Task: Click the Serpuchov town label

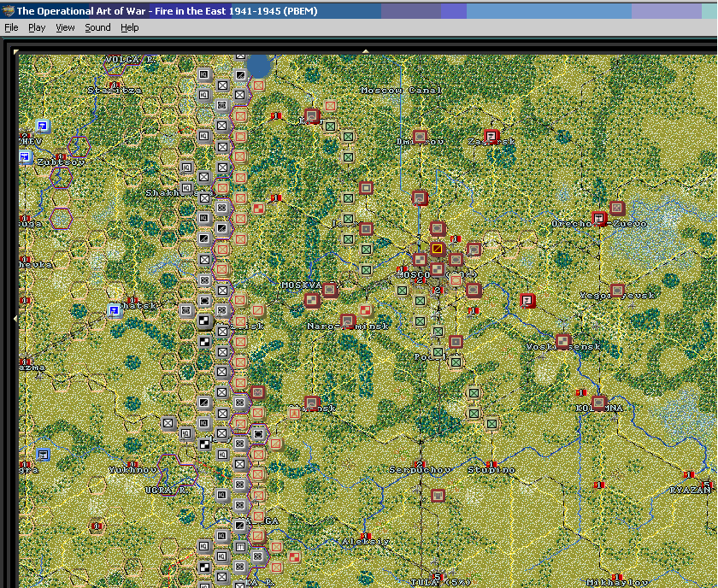Action: (420, 470)
